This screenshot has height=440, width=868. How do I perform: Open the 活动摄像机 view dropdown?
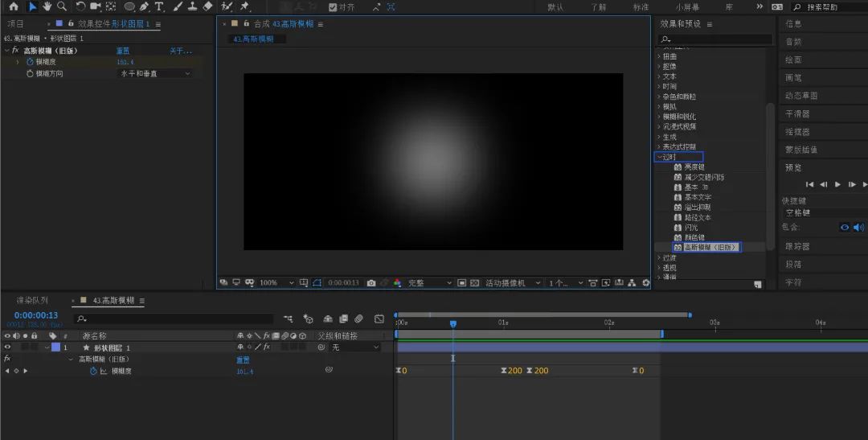point(513,282)
